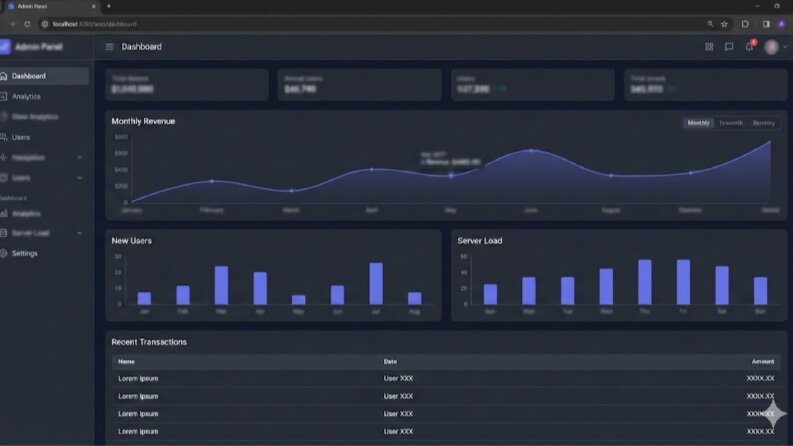This screenshot has height=446, width=793.
Task: Click the Users people icon in sidebar
Action: pyautogui.click(x=4, y=137)
